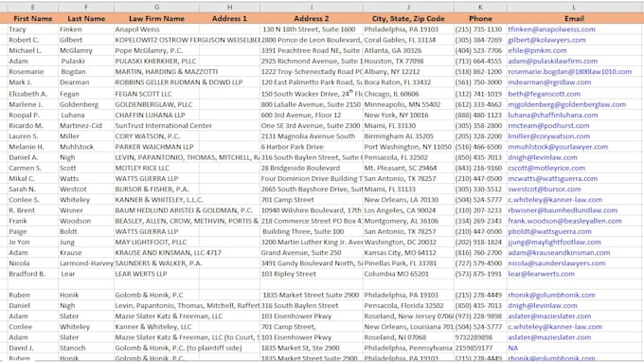644x362 pixels.
Task: Open email link mdearman@rgrdlaw.com
Action: click(549, 82)
